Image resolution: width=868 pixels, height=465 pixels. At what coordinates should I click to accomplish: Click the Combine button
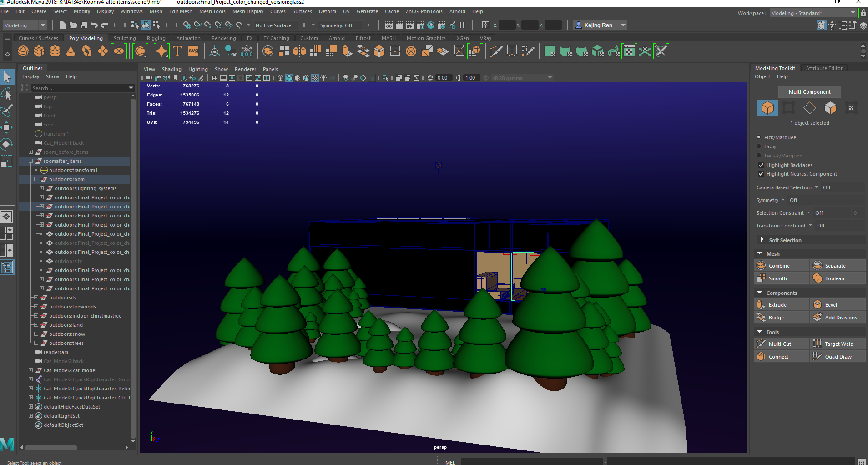782,265
